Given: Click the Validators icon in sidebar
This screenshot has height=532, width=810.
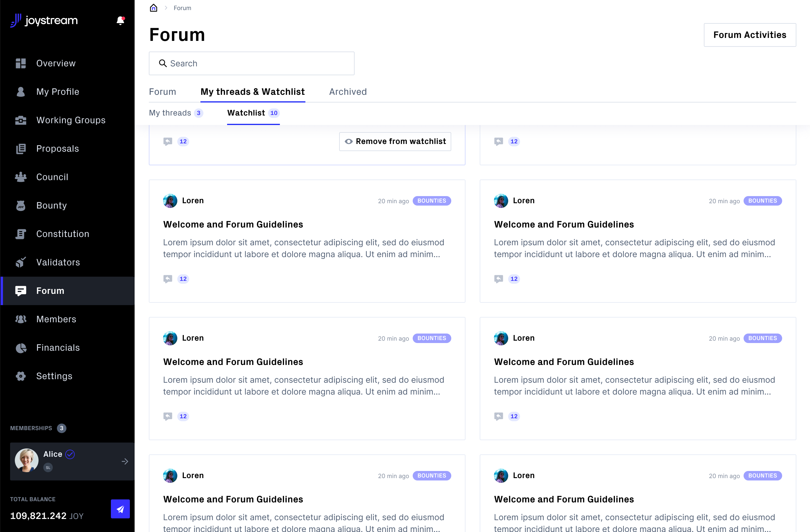Looking at the screenshot, I should [x=21, y=262].
